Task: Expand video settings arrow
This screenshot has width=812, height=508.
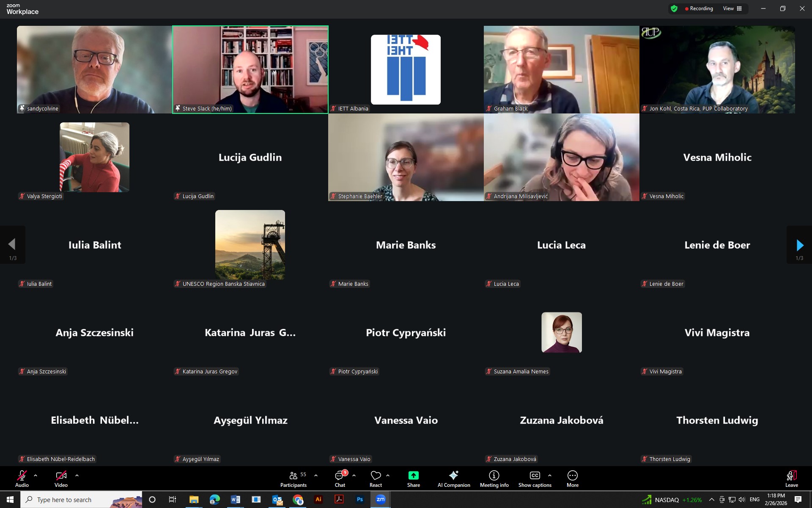Action: [x=77, y=475]
